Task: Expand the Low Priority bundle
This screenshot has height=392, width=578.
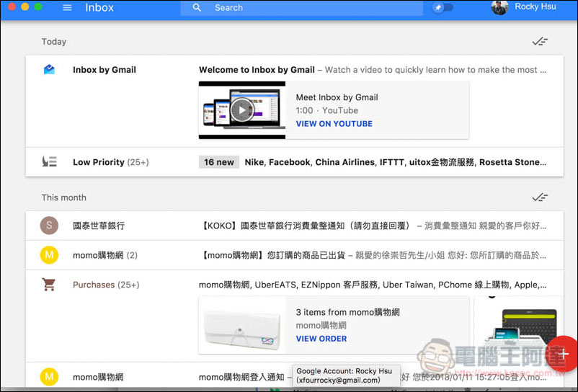Action: (294, 162)
